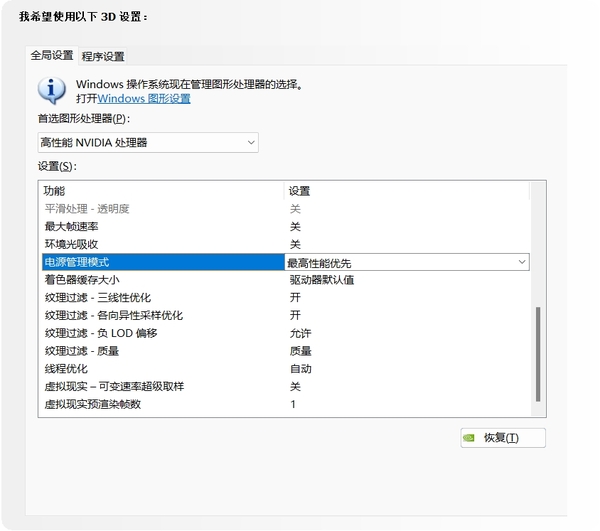Select the 线程优化 row
The image size is (600, 531).
pos(285,369)
